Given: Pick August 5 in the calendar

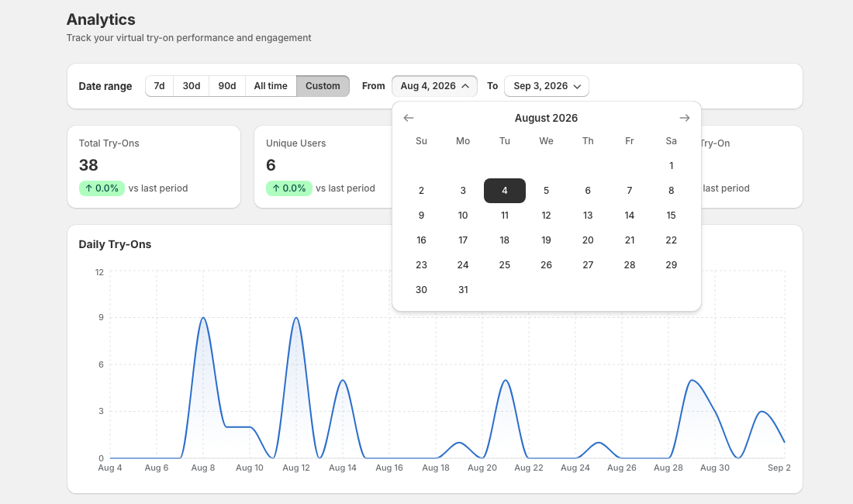Looking at the screenshot, I should 546,191.
